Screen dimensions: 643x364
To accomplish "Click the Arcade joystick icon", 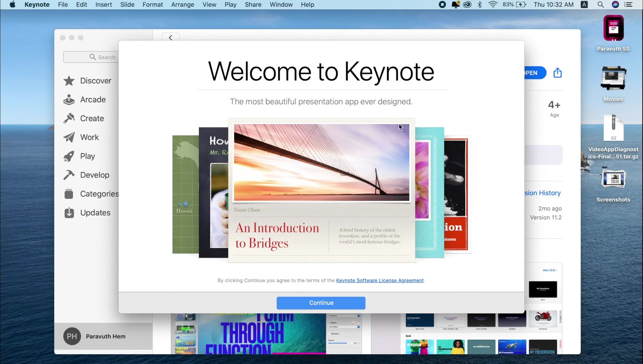I will click(69, 100).
